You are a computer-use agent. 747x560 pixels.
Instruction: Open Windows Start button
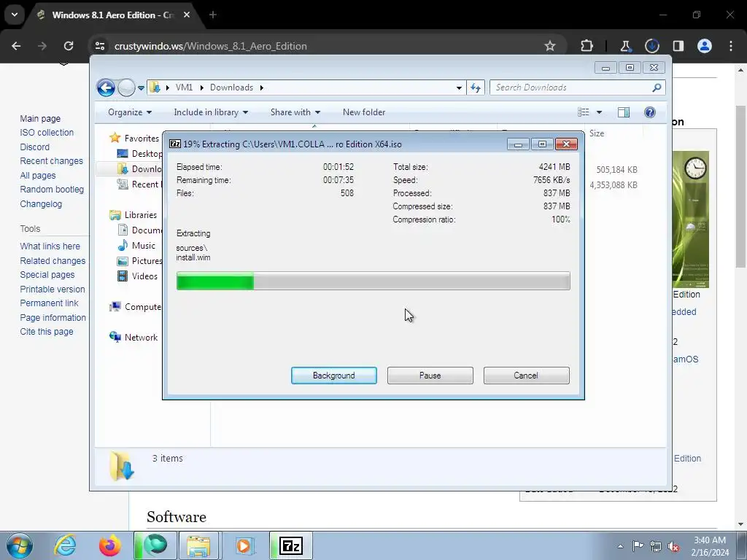click(x=20, y=545)
